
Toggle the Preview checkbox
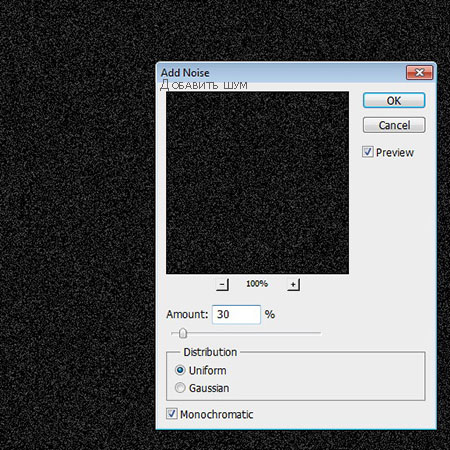point(368,152)
